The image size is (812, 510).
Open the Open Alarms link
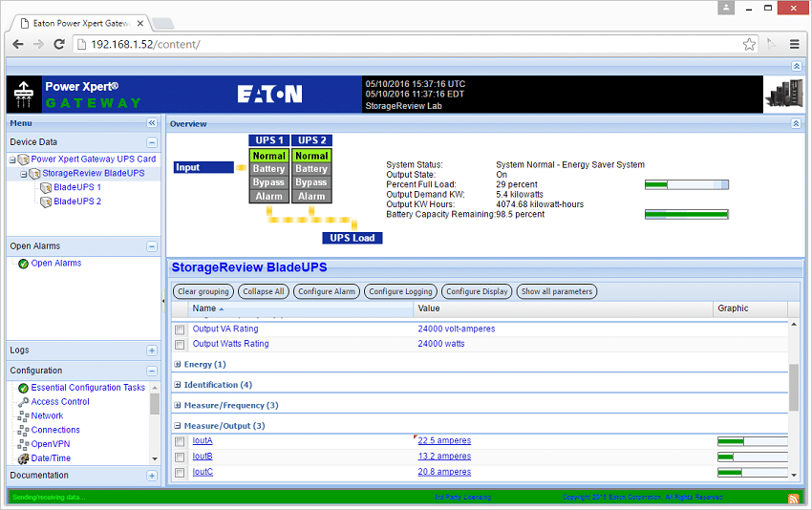(x=56, y=263)
